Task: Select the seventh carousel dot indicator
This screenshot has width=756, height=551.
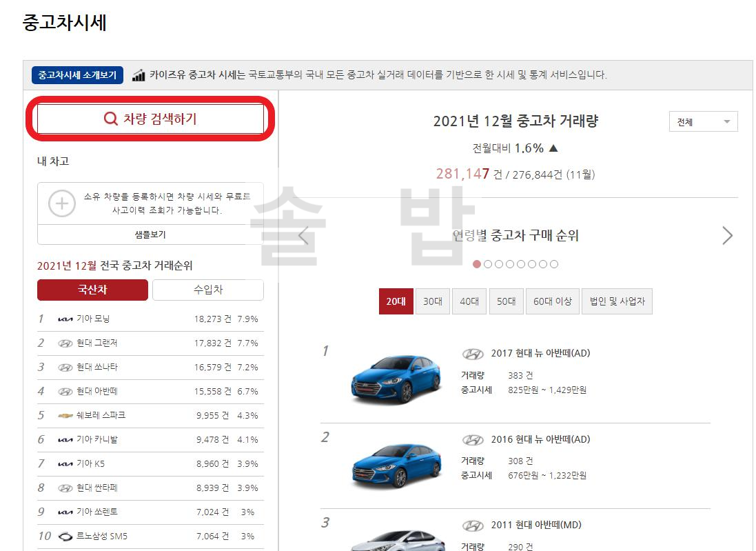Action: [x=543, y=264]
